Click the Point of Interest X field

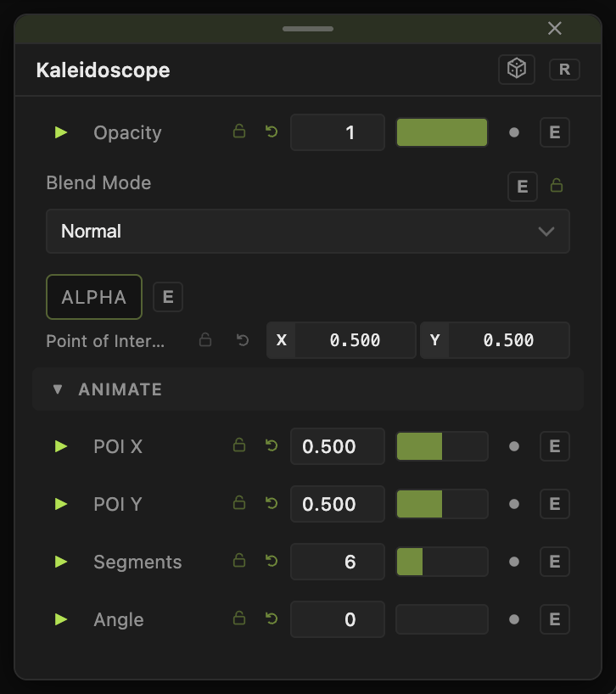(341, 340)
